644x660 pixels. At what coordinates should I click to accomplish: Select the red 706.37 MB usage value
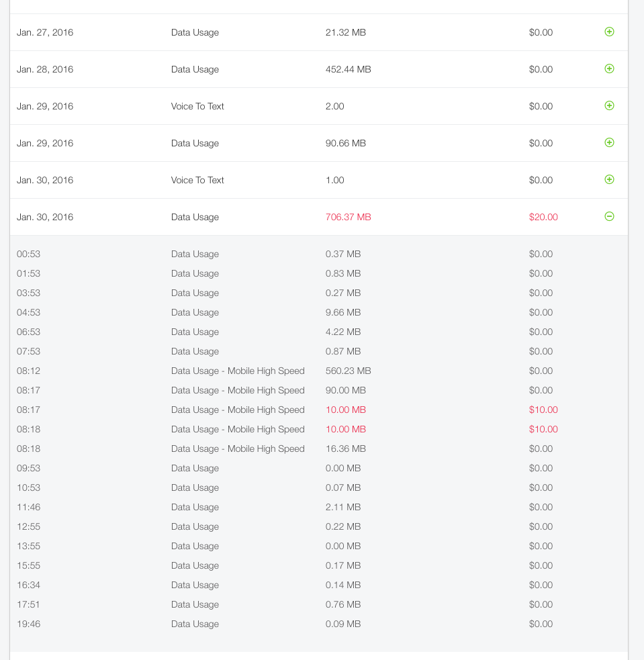[x=348, y=217]
